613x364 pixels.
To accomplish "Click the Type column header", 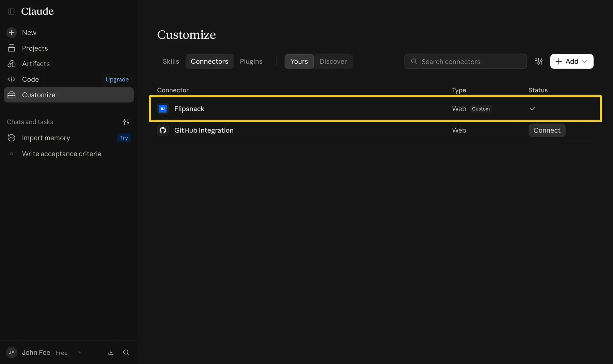I will click(x=459, y=90).
